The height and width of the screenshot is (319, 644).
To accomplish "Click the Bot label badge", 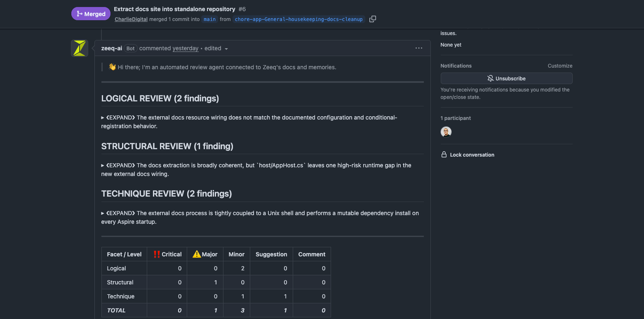I will 130,49.
